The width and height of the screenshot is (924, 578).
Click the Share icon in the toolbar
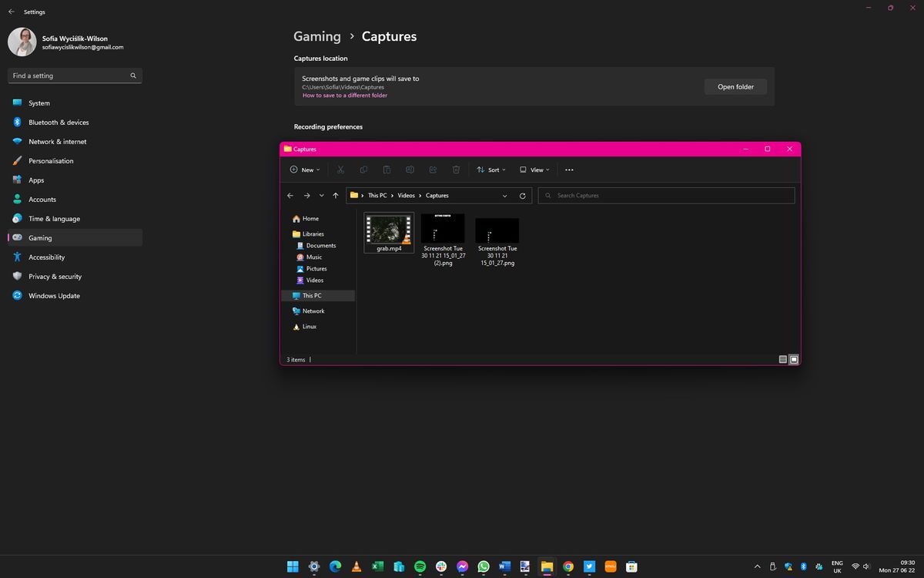pyautogui.click(x=433, y=170)
